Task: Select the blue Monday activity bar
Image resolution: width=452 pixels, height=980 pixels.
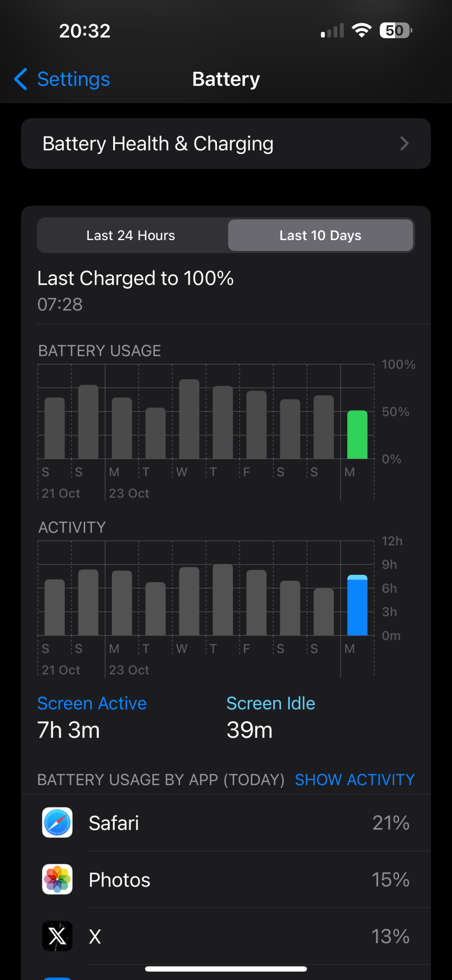Action: coord(357,605)
